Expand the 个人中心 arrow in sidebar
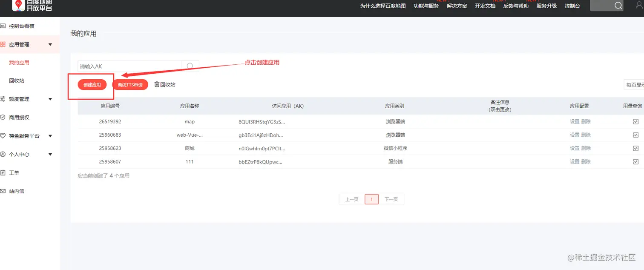 pyautogui.click(x=50, y=155)
